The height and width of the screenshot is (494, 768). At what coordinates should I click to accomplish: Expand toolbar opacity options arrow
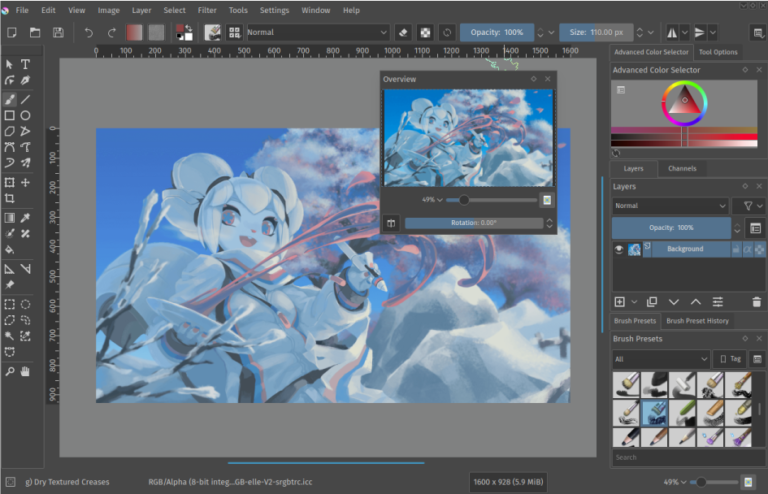[552, 32]
